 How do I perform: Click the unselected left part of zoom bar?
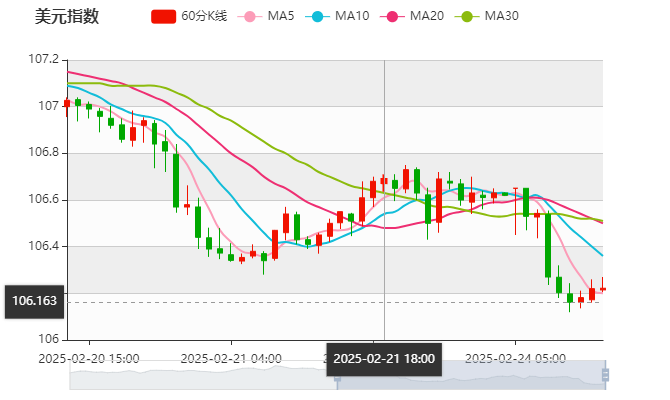point(203,375)
